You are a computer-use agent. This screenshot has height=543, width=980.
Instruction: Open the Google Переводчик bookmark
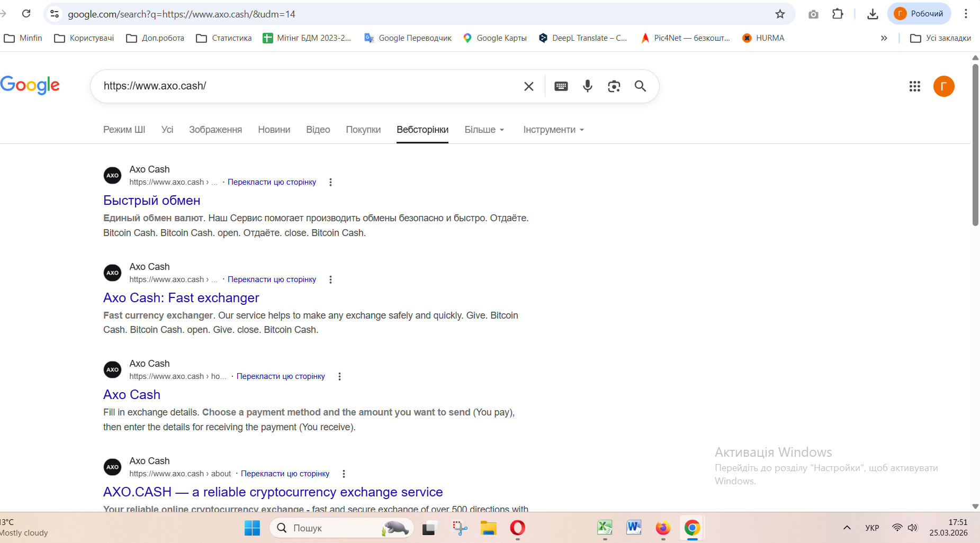(x=408, y=38)
